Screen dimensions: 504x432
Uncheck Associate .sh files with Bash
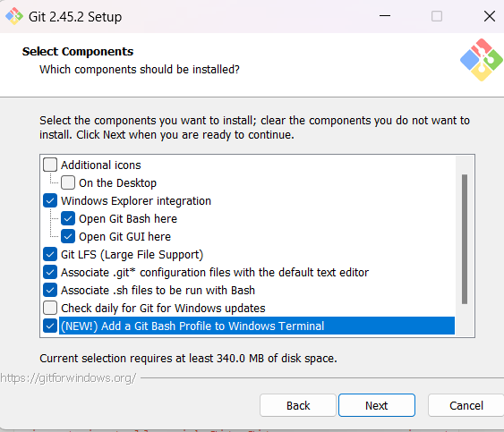[50, 291]
